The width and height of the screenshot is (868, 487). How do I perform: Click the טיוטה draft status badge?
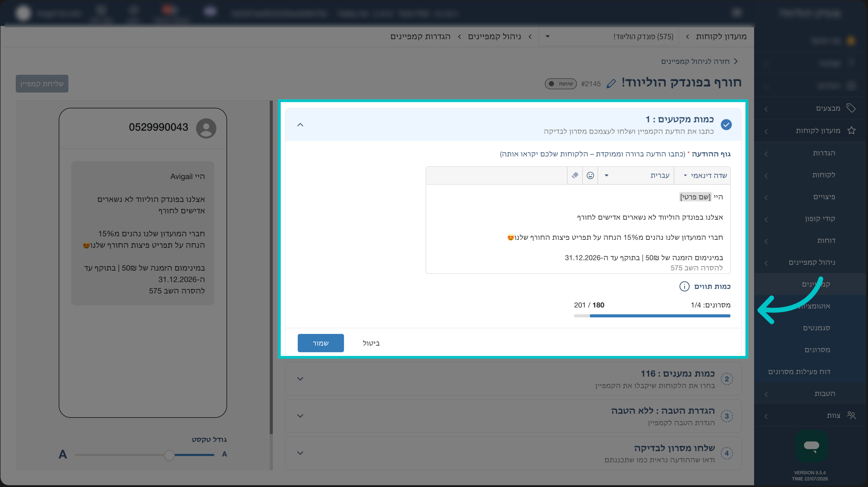pos(561,84)
